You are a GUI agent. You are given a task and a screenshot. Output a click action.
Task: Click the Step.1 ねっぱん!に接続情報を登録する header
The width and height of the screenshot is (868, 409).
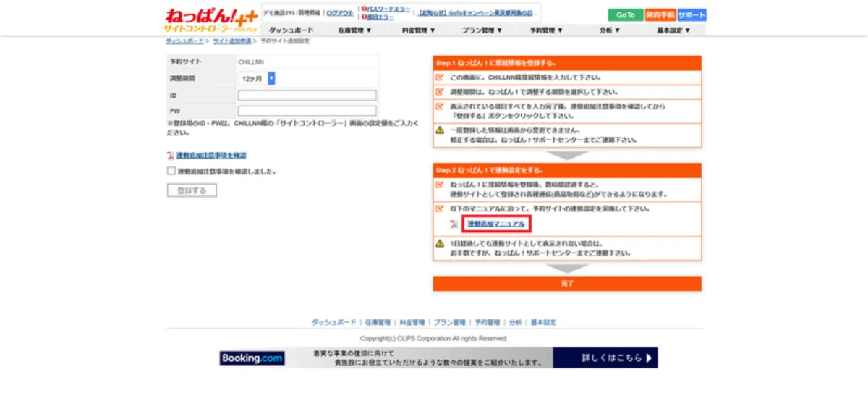click(567, 64)
